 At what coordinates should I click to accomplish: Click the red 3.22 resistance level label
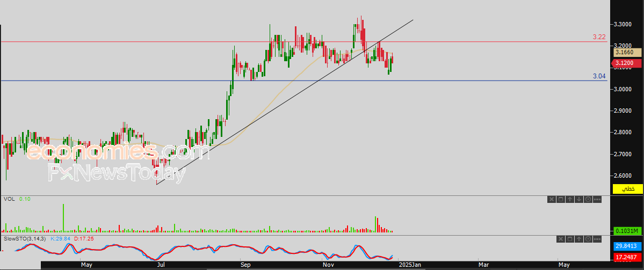[x=599, y=37]
